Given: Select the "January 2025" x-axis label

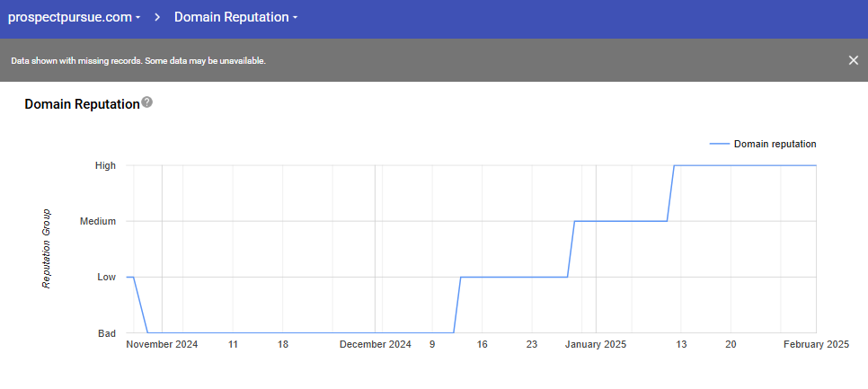Looking at the screenshot, I should 595,344.
